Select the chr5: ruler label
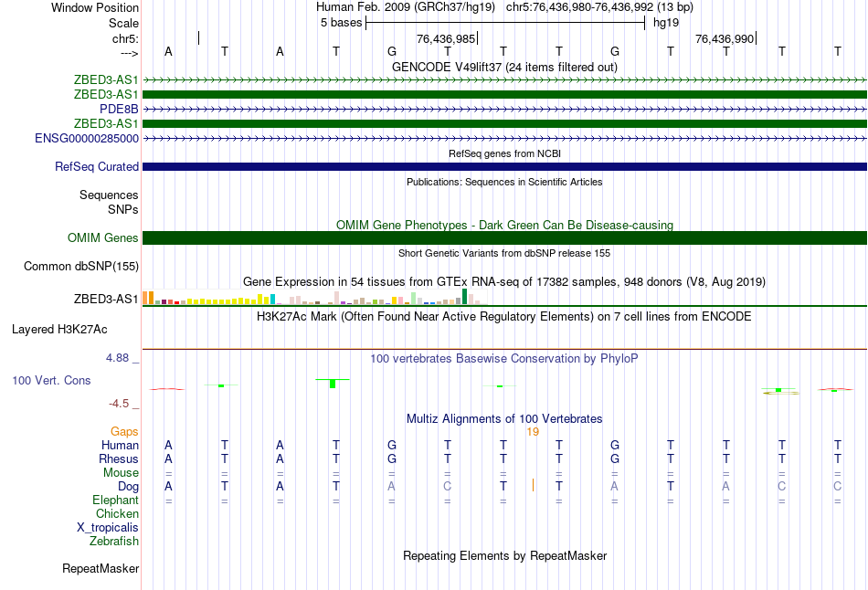The image size is (868, 590). coord(125,38)
